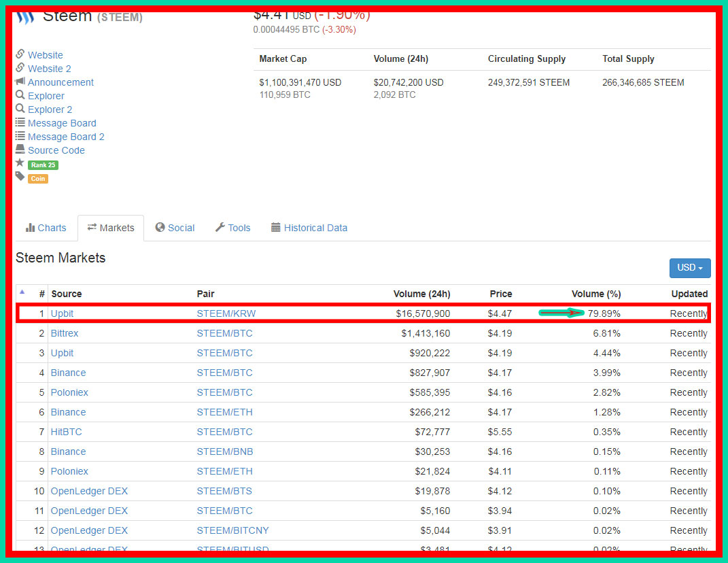Open the Explorer 2 link
Viewport: 728px width, 563px height.
(50, 109)
